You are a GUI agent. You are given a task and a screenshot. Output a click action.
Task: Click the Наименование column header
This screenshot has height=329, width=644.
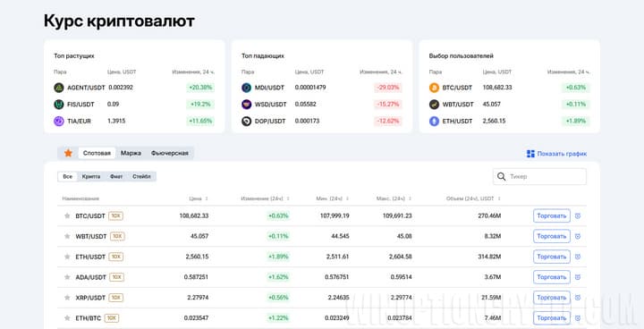(80, 198)
